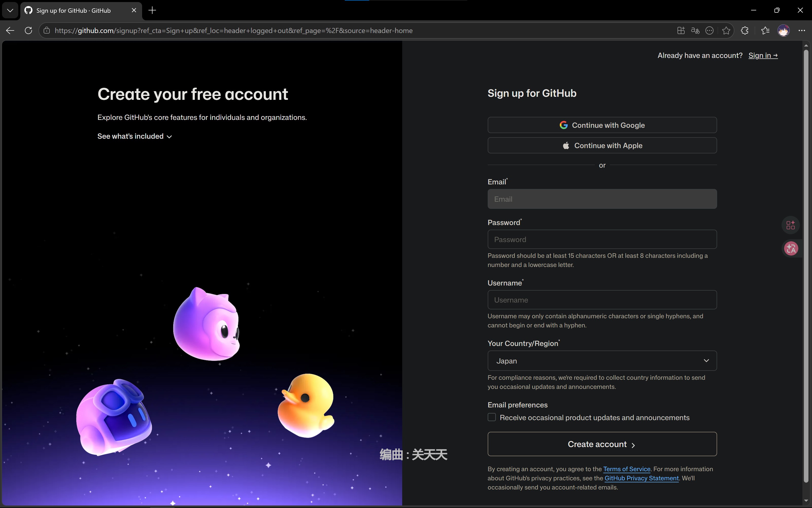Minimize the browser window
The image size is (812, 508).
[754, 10]
